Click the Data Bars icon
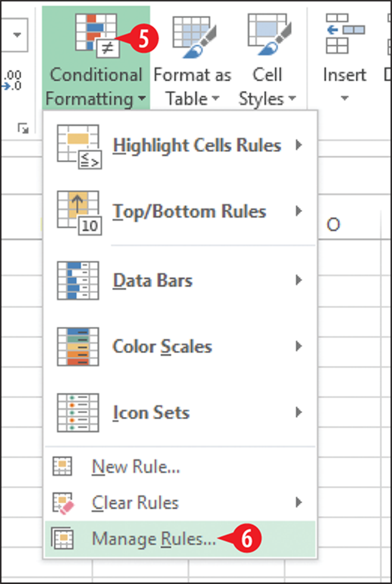 tap(78, 280)
